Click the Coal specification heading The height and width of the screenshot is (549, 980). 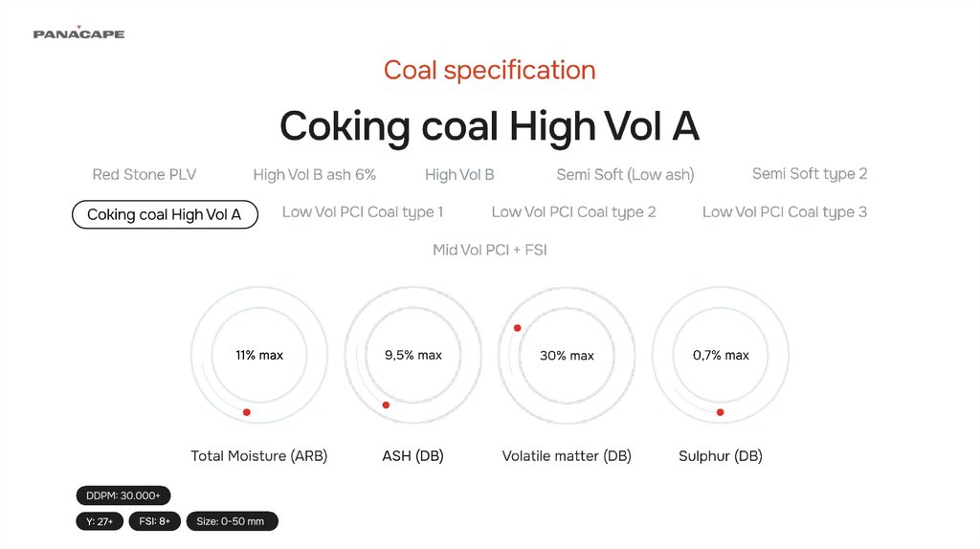coord(489,70)
